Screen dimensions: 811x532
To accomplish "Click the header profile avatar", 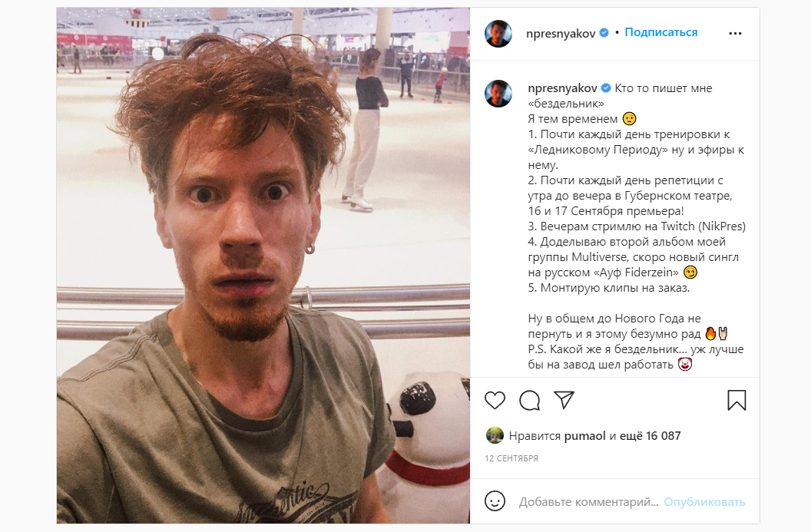I will (498, 34).
